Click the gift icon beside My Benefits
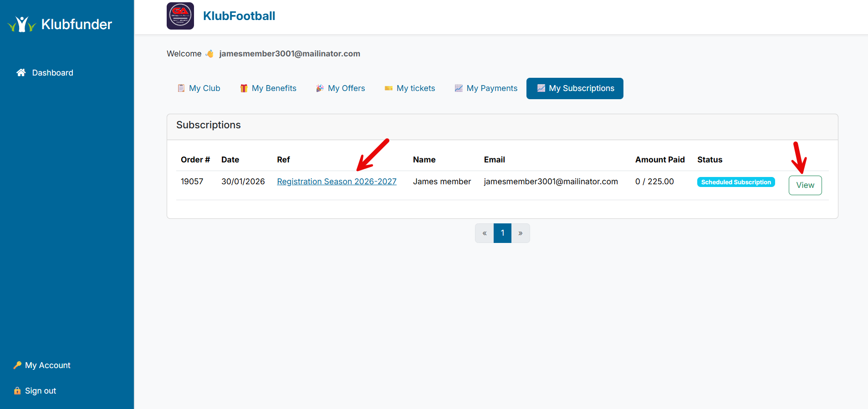The width and height of the screenshot is (868, 409). tap(244, 88)
